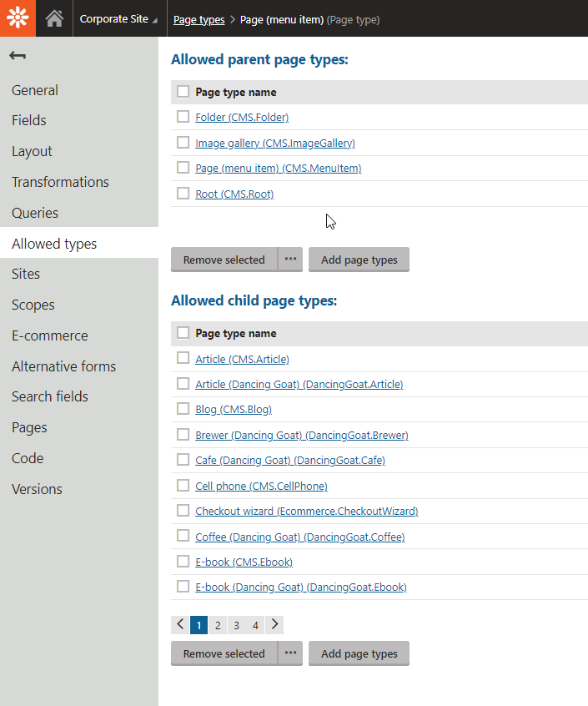Go to the home dashboard icon

55,18
